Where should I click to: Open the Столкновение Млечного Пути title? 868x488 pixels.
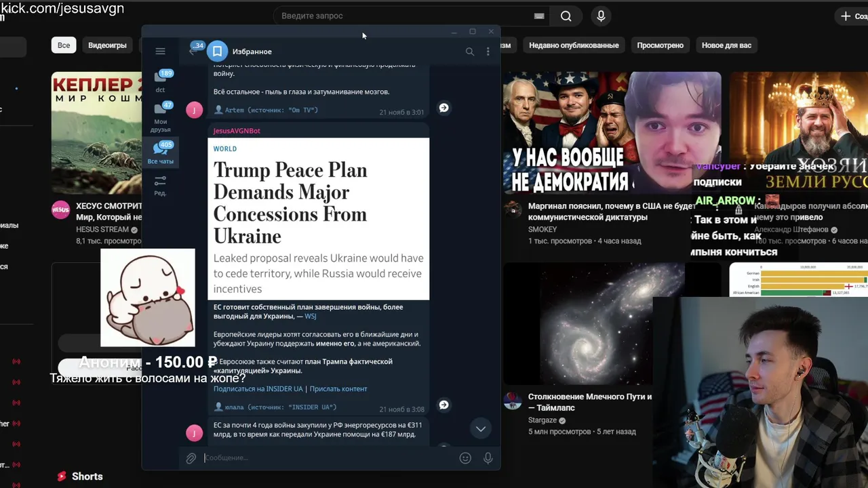tap(590, 402)
